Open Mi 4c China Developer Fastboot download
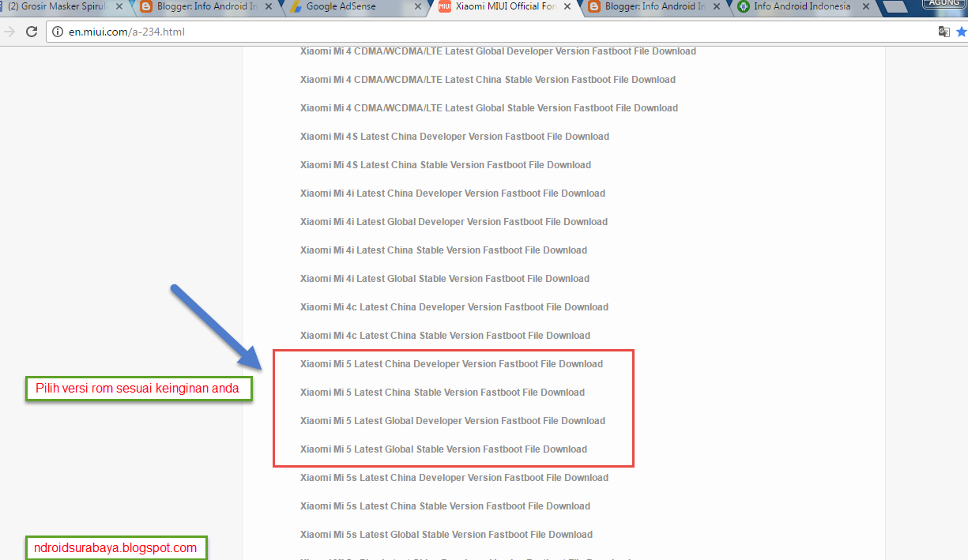Viewport: 968px width, 560px height. tap(454, 307)
